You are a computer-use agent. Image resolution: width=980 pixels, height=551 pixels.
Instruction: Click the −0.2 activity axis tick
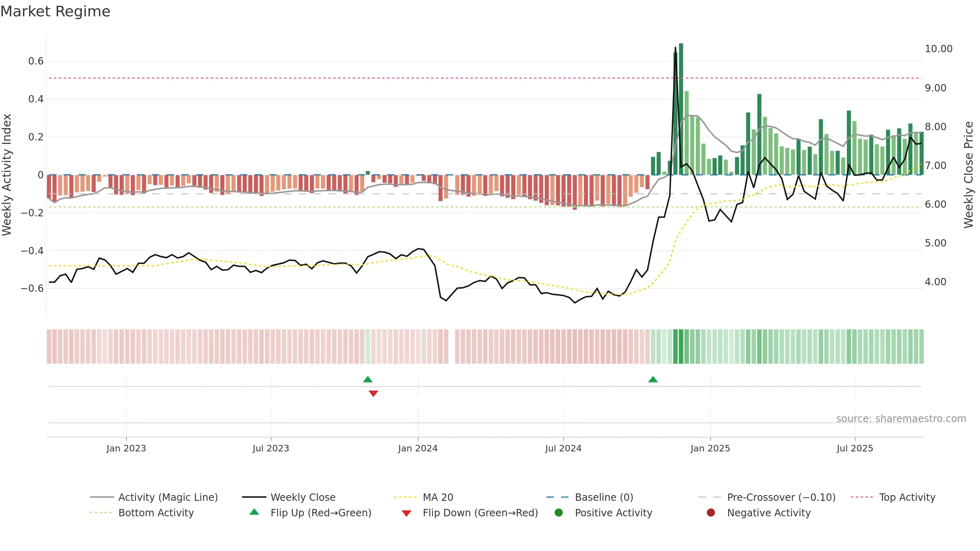coord(32,213)
